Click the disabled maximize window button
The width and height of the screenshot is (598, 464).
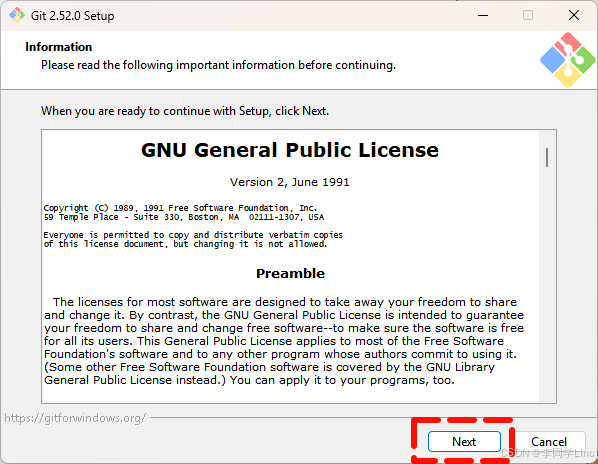tap(528, 16)
